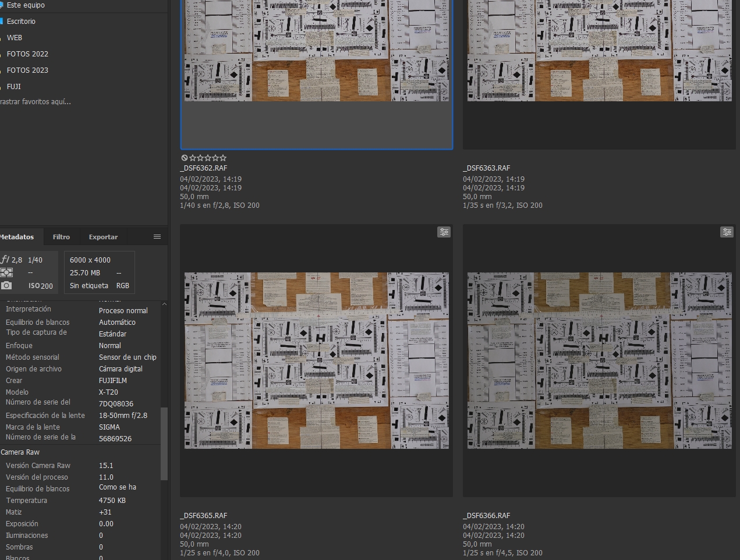
Task: Open the FOTOS 2023 favorite folder
Action: pos(27,70)
